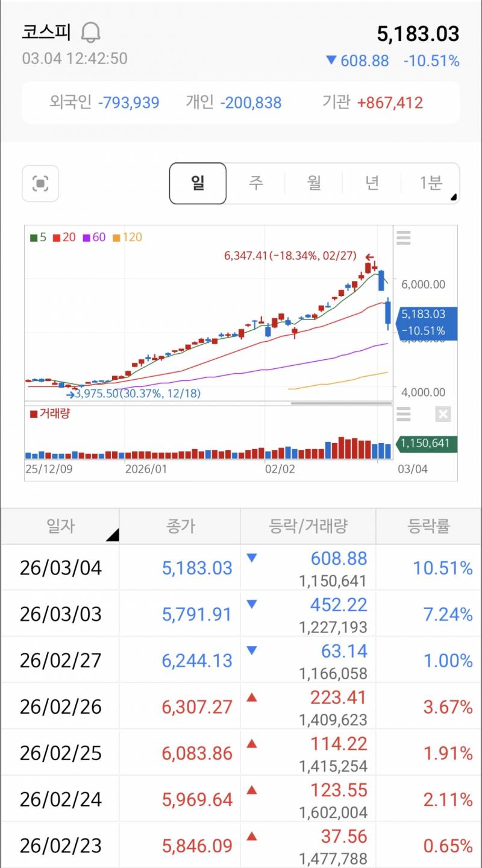
Task: Click closing price 6,083.86
Action: [x=197, y=753]
